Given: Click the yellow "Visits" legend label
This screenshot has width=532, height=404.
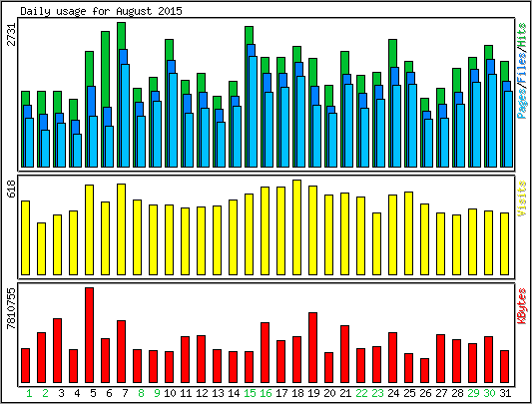Looking at the screenshot, I should point(522,199).
